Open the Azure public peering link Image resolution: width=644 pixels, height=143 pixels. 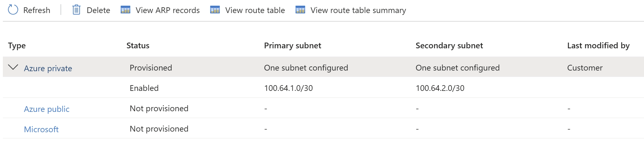click(47, 109)
